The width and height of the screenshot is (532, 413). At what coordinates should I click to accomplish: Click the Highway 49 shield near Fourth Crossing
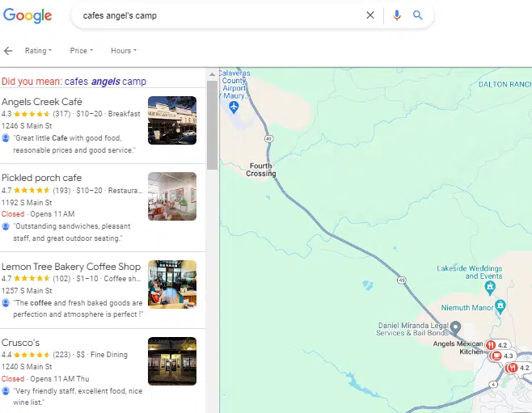click(268, 138)
